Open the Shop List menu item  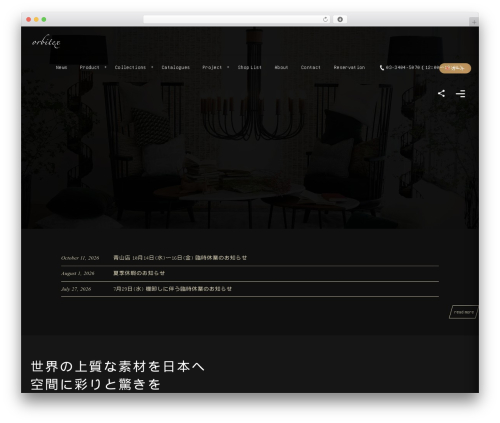click(249, 67)
